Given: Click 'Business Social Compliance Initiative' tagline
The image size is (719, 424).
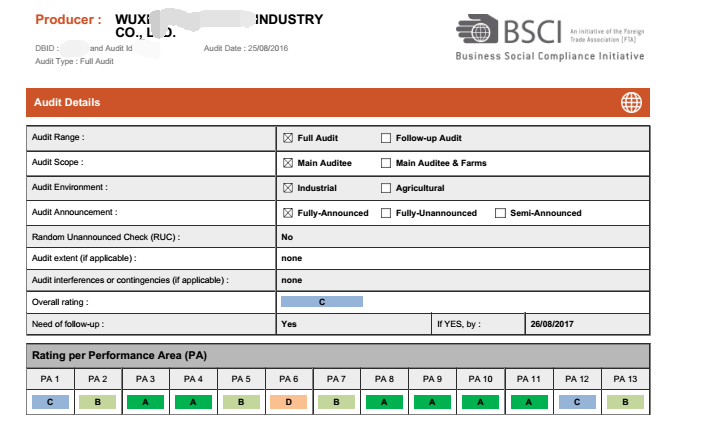Looking at the screenshot, I should click(x=550, y=56).
